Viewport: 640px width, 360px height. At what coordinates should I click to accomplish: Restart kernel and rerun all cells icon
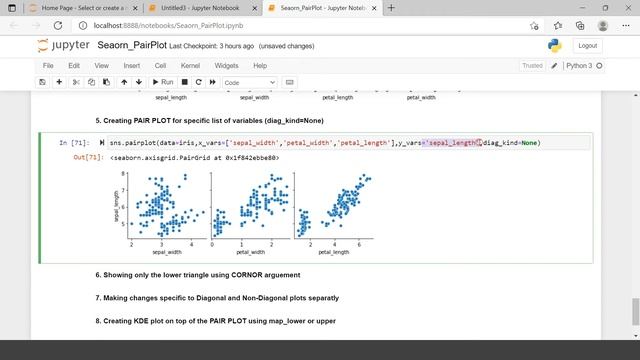[213, 82]
